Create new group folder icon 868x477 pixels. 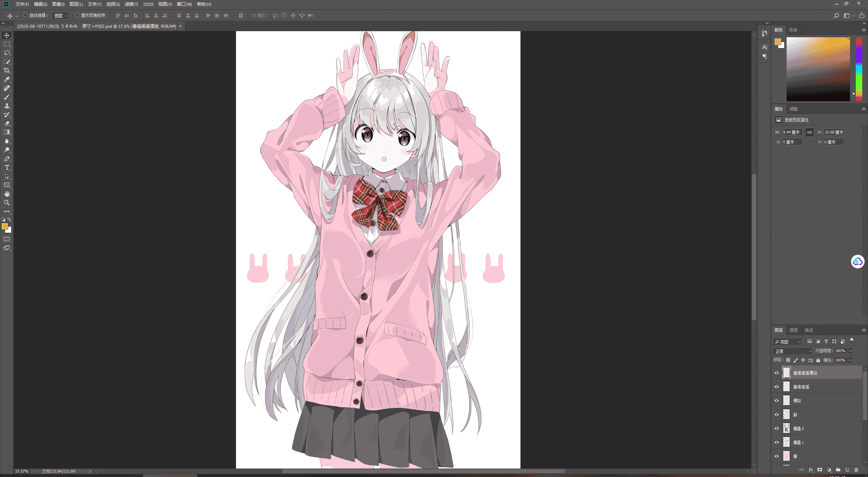pos(838,470)
